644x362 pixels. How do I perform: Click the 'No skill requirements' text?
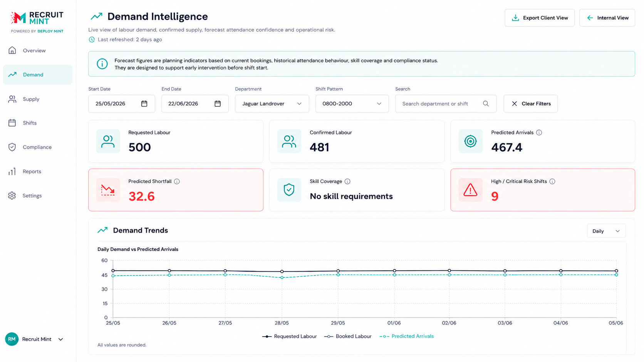351,196
